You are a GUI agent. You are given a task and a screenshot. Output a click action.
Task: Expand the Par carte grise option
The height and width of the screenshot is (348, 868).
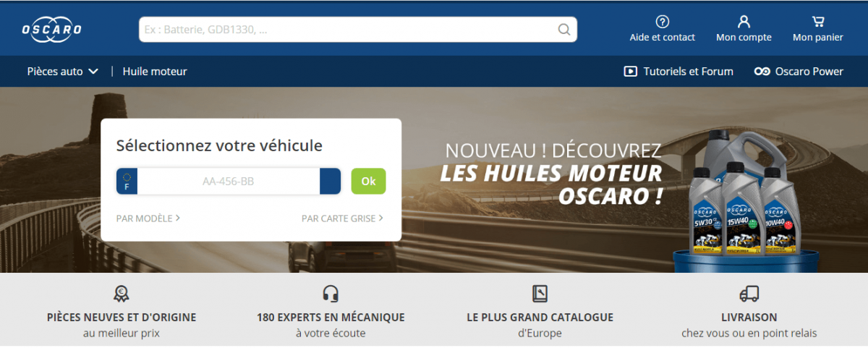(x=342, y=218)
